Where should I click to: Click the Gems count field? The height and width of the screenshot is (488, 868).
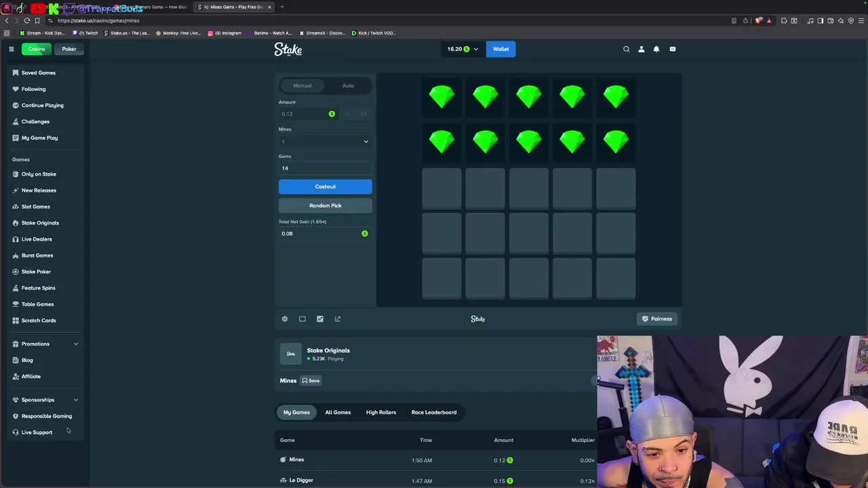pyautogui.click(x=325, y=168)
